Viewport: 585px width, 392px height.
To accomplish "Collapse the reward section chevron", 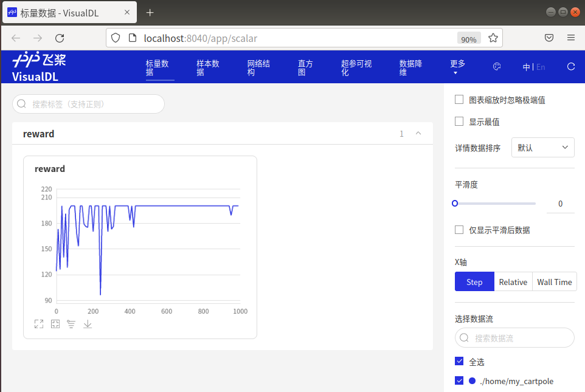I will (x=418, y=134).
